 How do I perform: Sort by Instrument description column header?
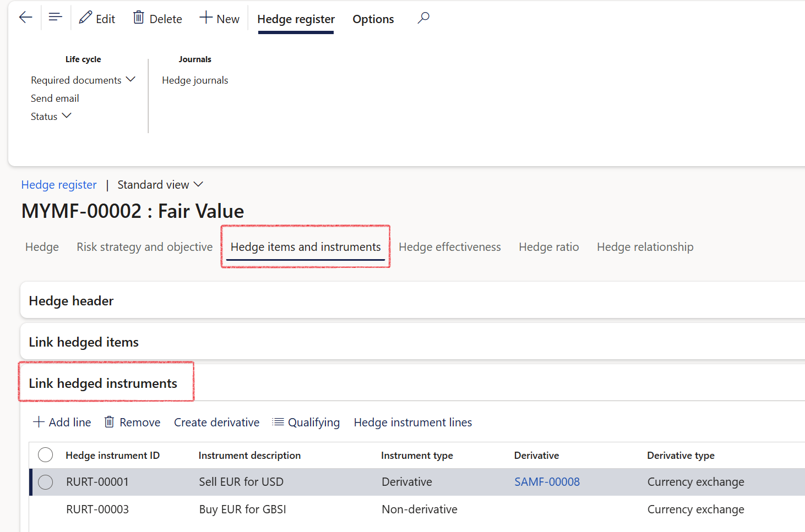pos(249,456)
